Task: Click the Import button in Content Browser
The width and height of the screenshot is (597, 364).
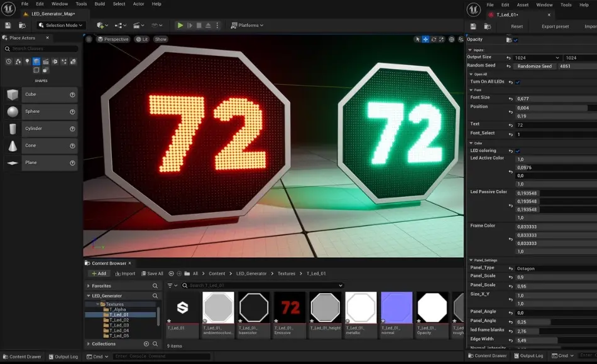Action: click(124, 274)
